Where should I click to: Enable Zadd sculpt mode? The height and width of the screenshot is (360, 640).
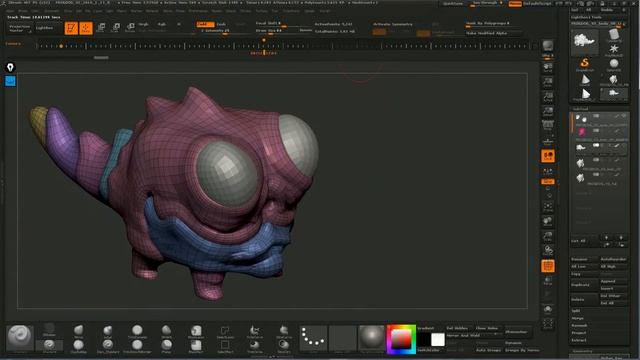205,24
